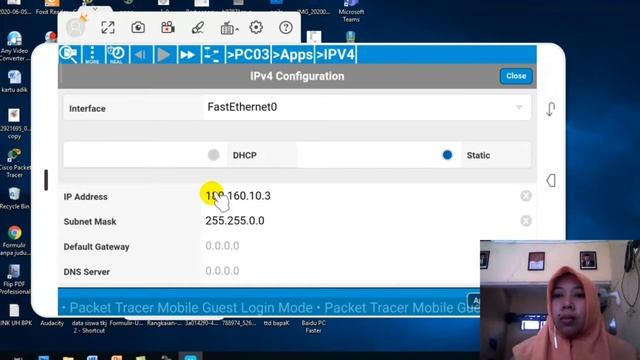This screenshot has width=640, height=360.
Task: Open Cisco Packet Tracer desktop shortcut
Action: click(15, 163)
